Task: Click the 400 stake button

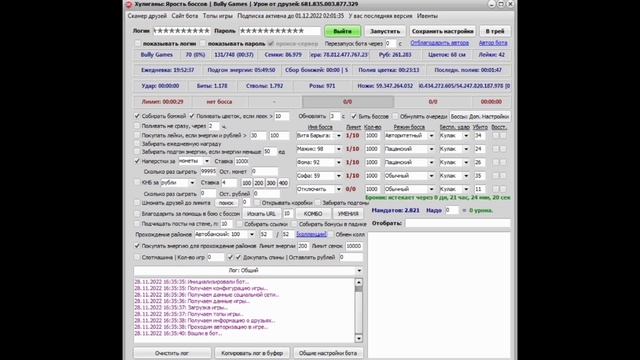Action: (283, 183)
